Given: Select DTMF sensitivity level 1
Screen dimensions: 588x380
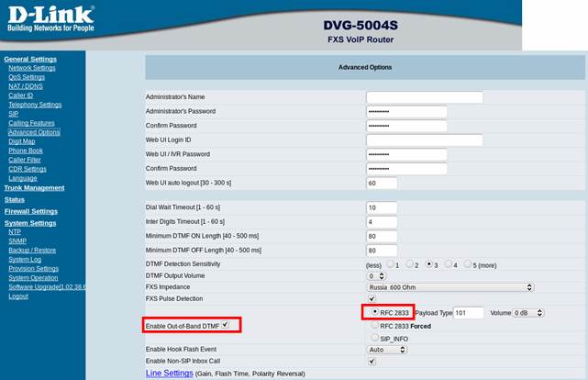Looking at the screenshot, I should coord(390,263).
